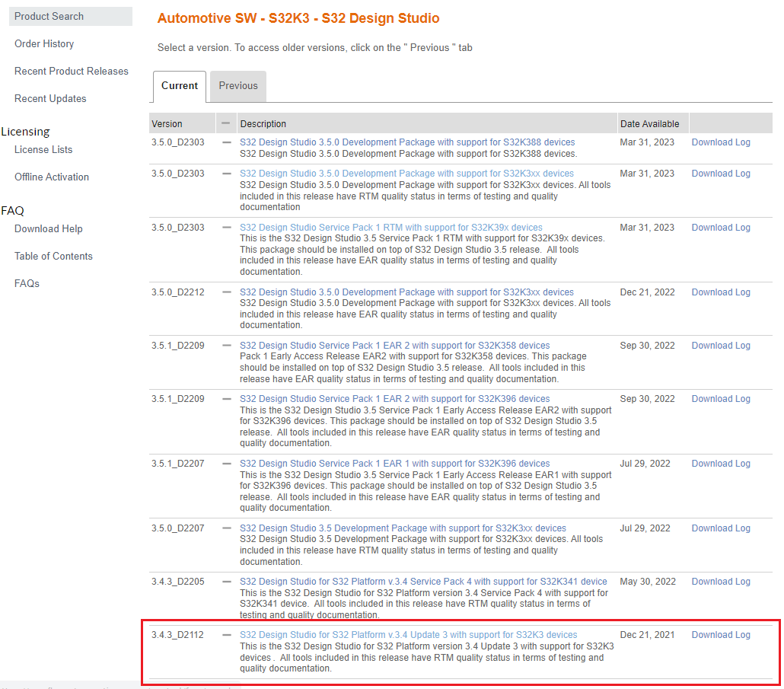This screenshot has width=784, height=689.
Task: Open Product Search in the sidebar
Action: tap(50, 16)
